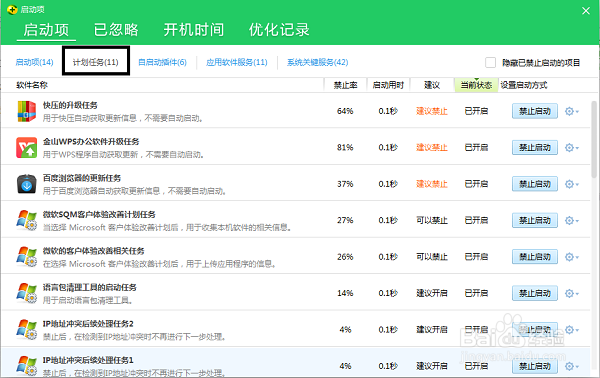Select the 自启动插件(6) sub-tab
This screenshot has width=600, height=378.
(x=162, y=62)
